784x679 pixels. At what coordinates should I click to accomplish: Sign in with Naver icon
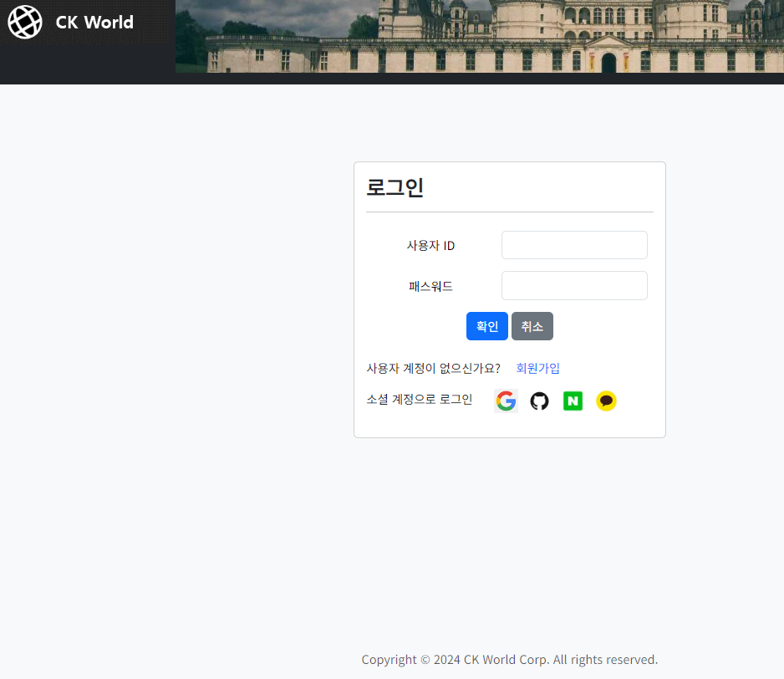[x=573, y=401]
